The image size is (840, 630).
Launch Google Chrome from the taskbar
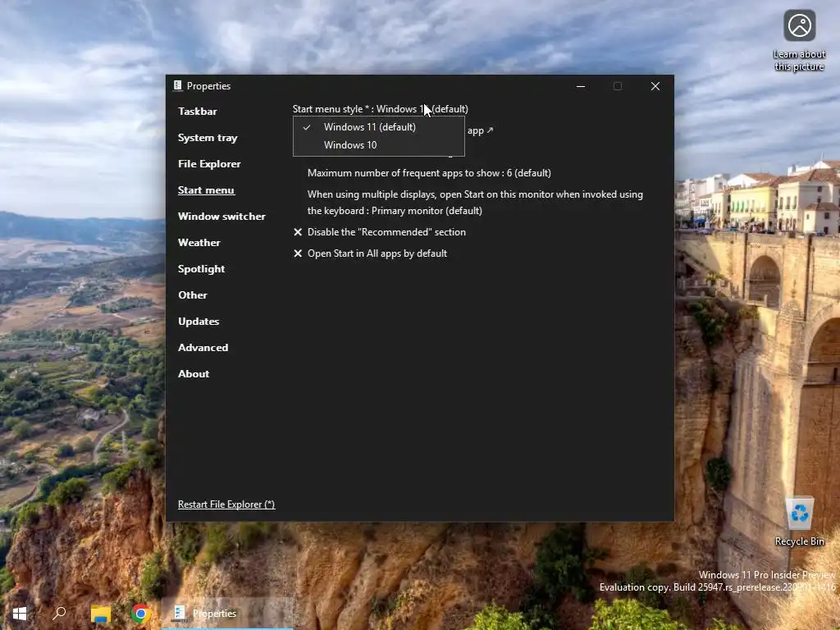[x=141, y=614]
